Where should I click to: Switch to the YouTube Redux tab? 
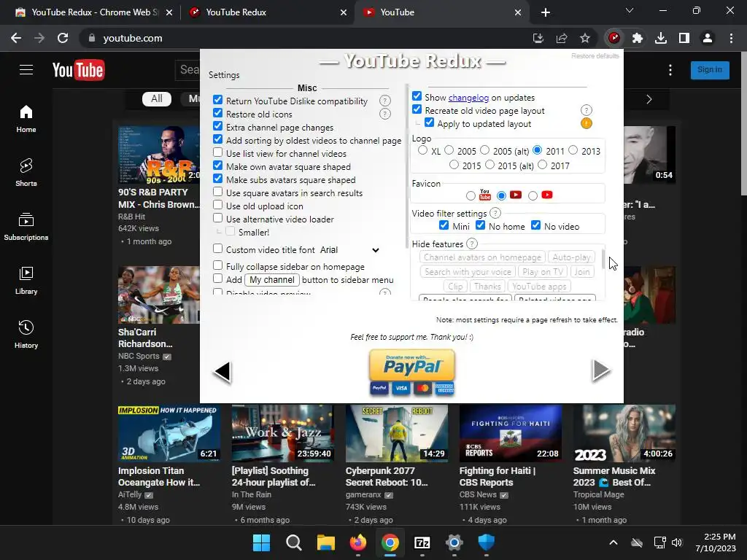pos(267,12)
